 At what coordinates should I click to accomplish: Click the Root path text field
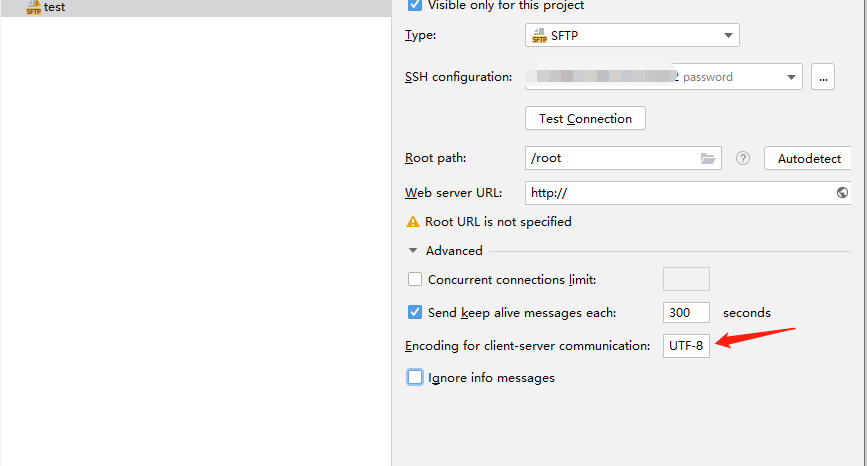[610, 158]
